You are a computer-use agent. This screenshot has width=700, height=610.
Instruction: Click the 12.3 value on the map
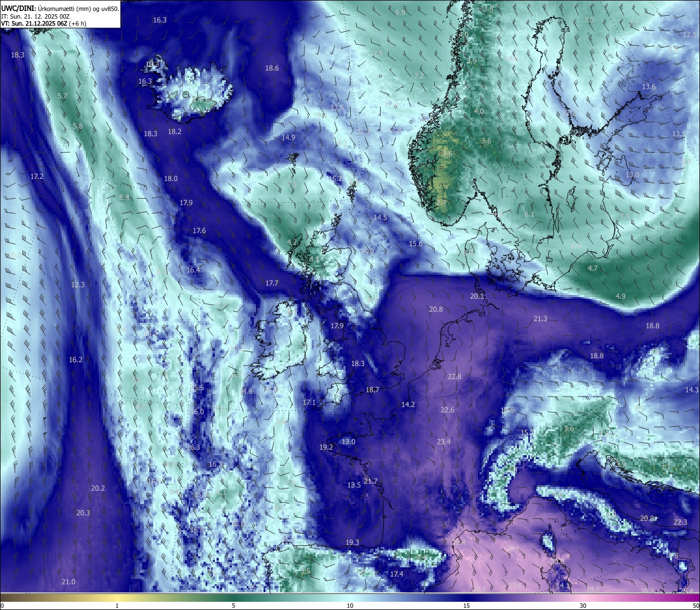(78, 285)
